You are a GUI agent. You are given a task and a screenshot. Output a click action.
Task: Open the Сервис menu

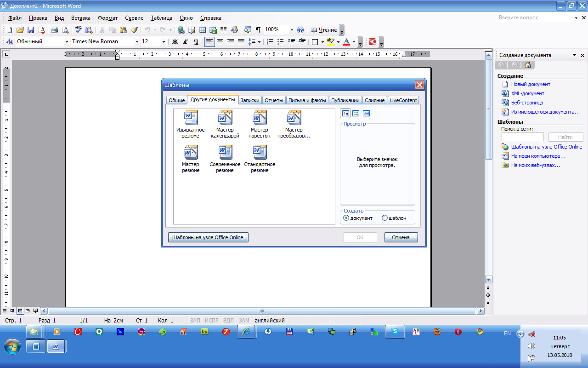pyautogui.click(x=134, y=18)
